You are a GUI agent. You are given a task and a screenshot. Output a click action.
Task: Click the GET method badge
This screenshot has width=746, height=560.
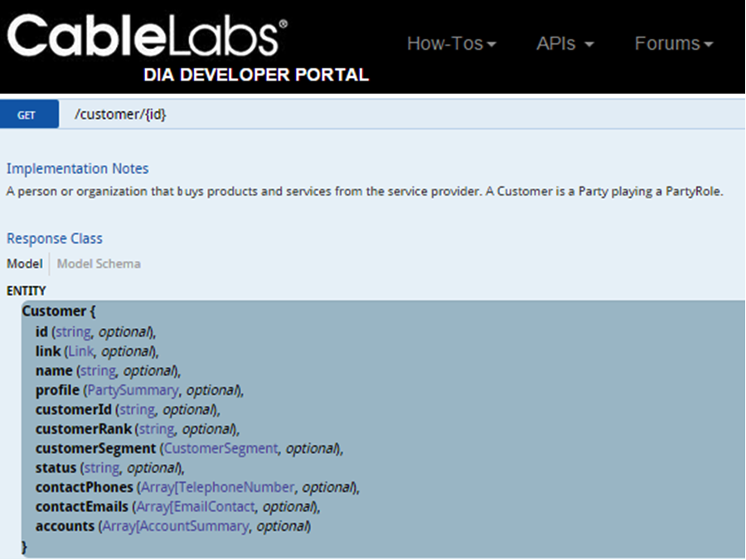(x=28, y=115)
